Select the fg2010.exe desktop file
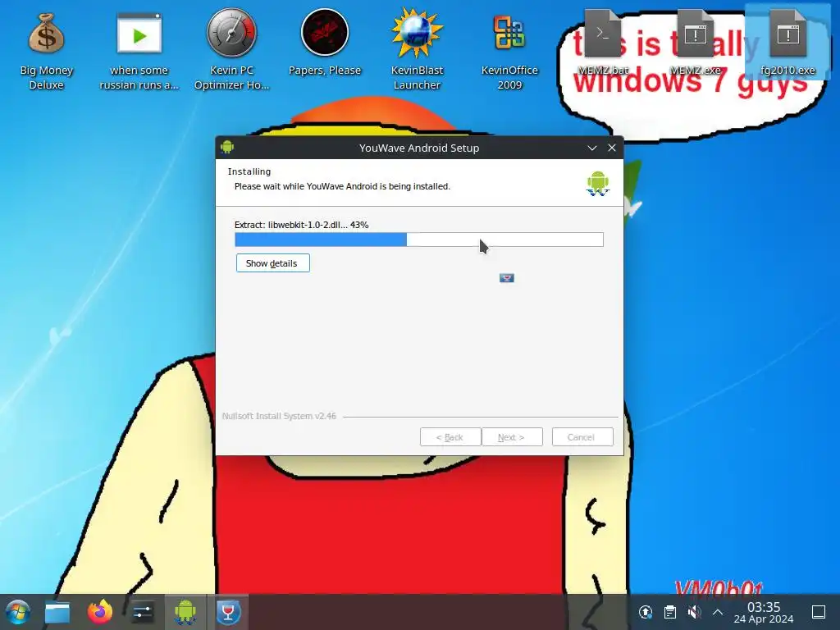The height and width of the screenshot is (630, 840). pyautogui.click(x=787, y=43)
